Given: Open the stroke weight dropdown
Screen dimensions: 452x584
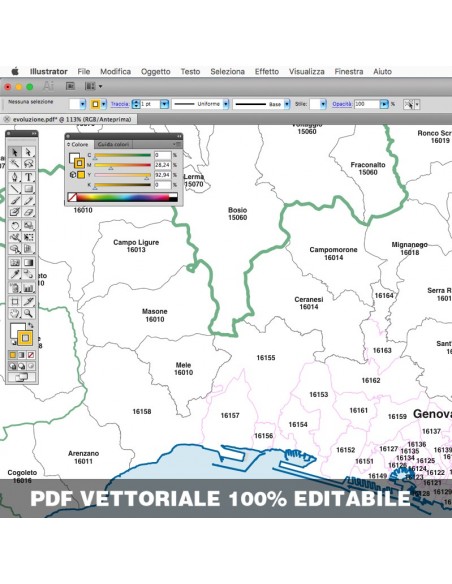Looking at the screenshot, I should tap(164, 104).
